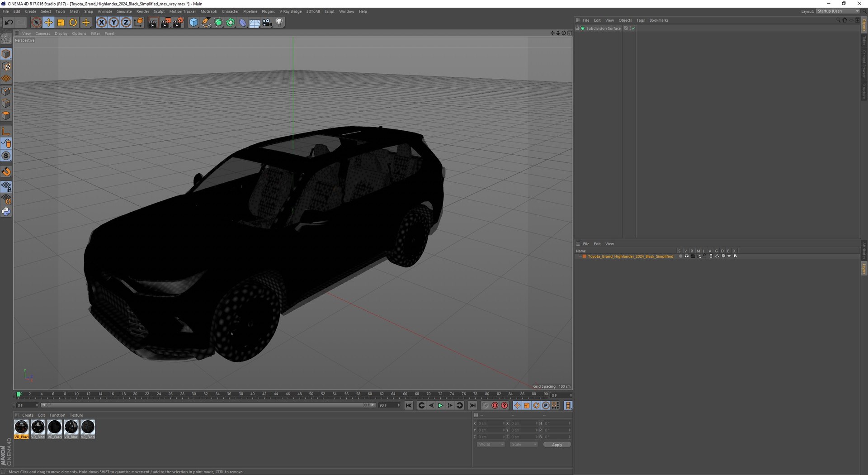Select the Texture mode checkered cube icon
868x475 pixels.
pyautogui.click(x=6, y=66)
